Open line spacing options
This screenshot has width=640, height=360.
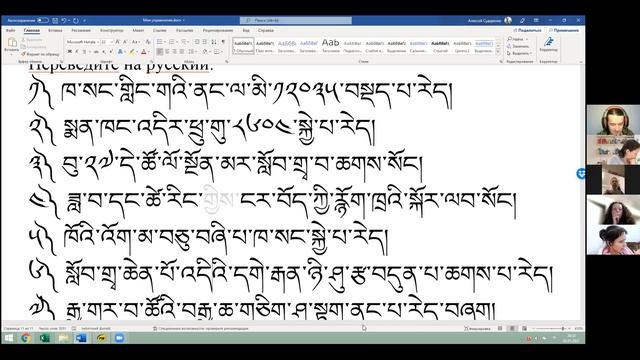pyautogui.click(x=193, y=51)
